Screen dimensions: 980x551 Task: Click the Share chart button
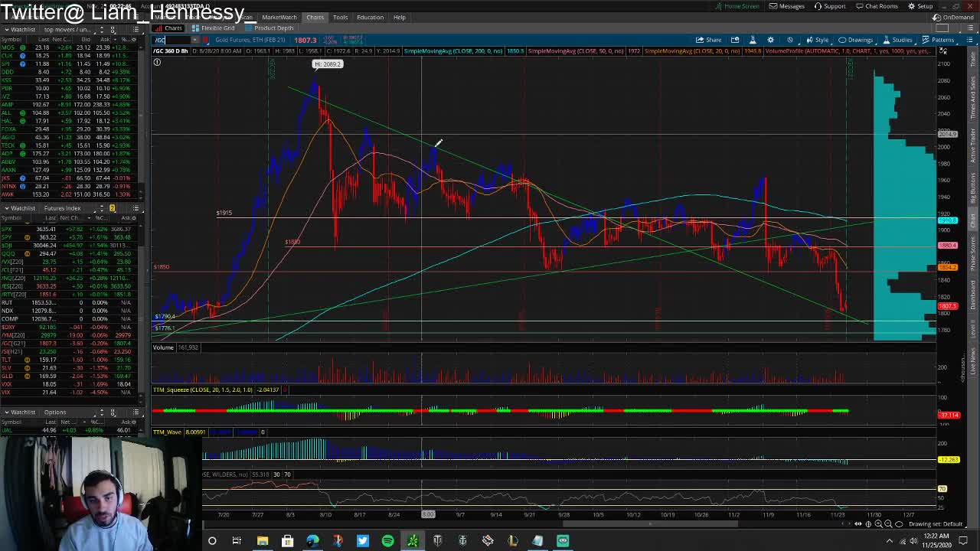[x=708, y=40]
